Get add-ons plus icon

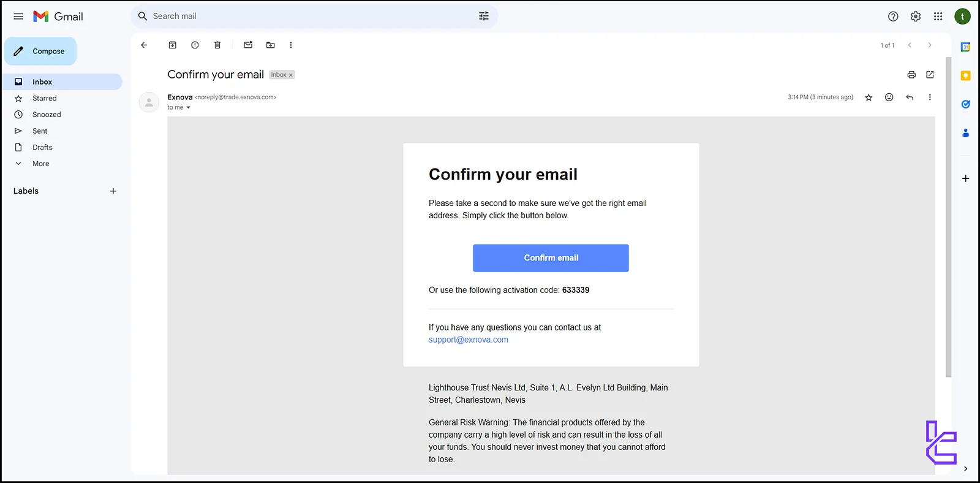tap(965, 178)
